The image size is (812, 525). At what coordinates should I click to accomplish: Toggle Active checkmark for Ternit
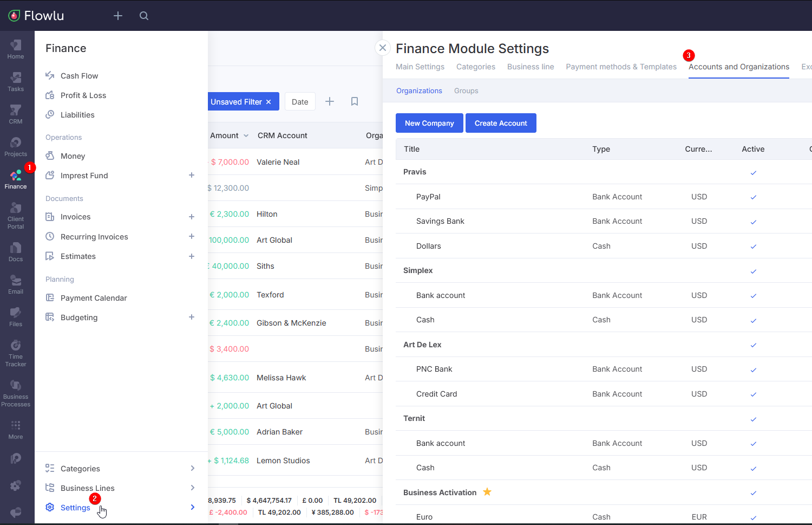[x=754, y=419]
